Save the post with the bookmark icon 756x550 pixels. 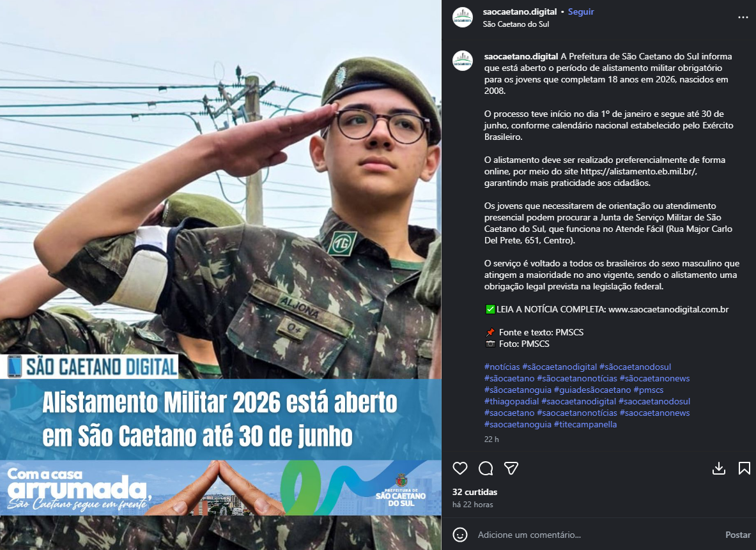click(744, 468)
